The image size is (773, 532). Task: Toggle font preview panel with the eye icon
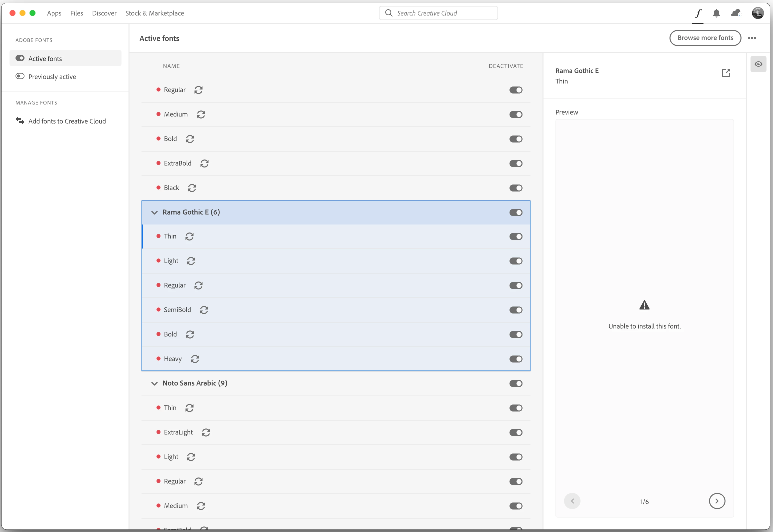click(758, 64)
